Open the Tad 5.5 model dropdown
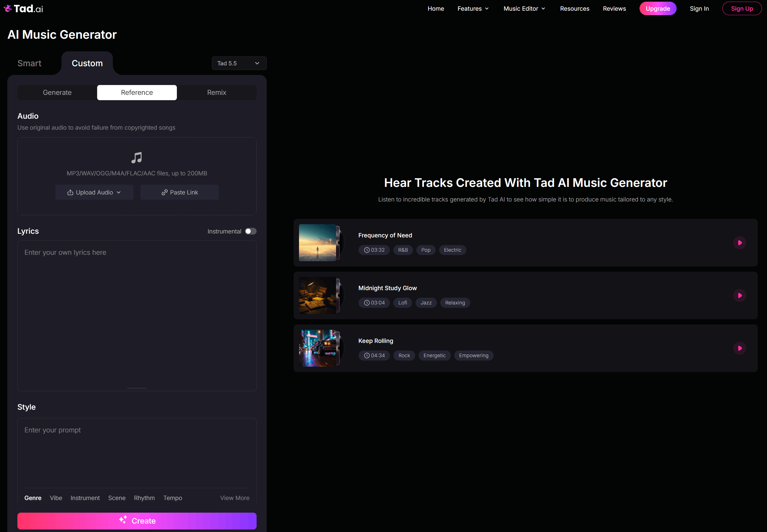Viewport: 767px width, 532px height. (x=239, y=63)
